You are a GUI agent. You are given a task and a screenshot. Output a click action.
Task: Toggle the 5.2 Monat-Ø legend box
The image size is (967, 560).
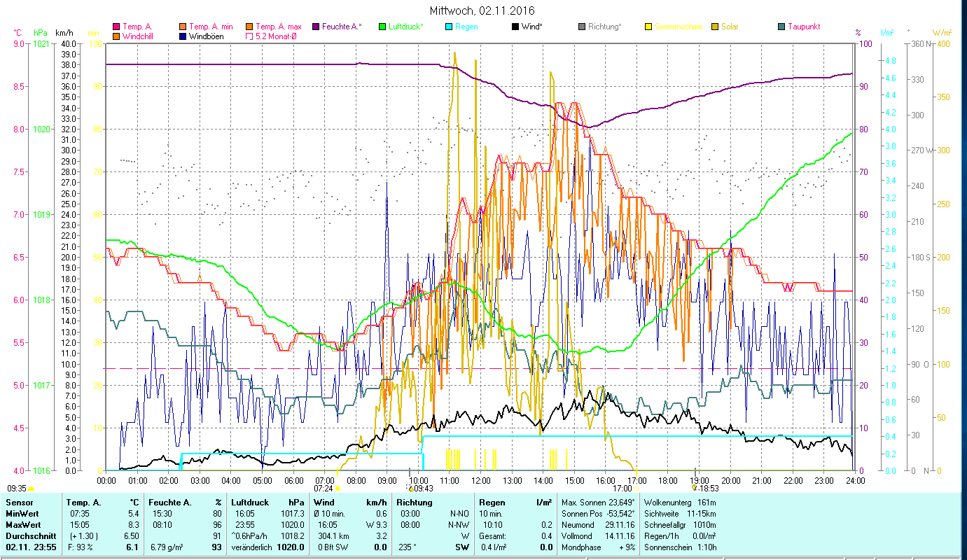[249, 36]
